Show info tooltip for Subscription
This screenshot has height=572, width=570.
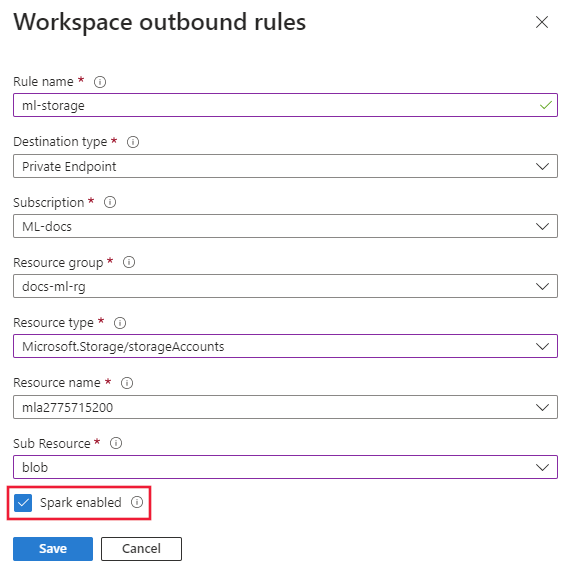click(x=110, y=202)
